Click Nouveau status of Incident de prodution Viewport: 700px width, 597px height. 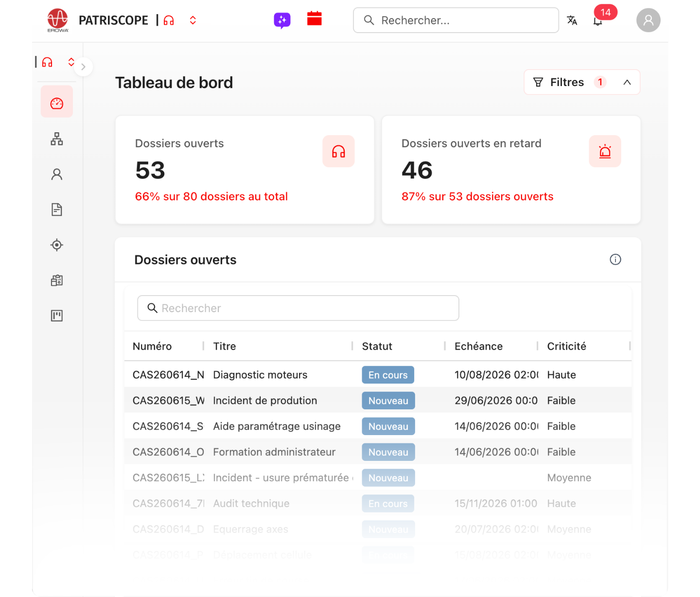[388, 401]
